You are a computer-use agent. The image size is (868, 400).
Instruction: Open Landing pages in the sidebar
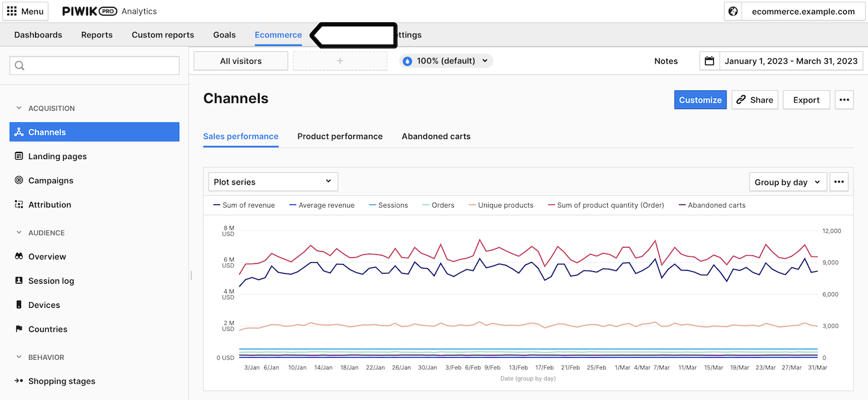point(57,157)
